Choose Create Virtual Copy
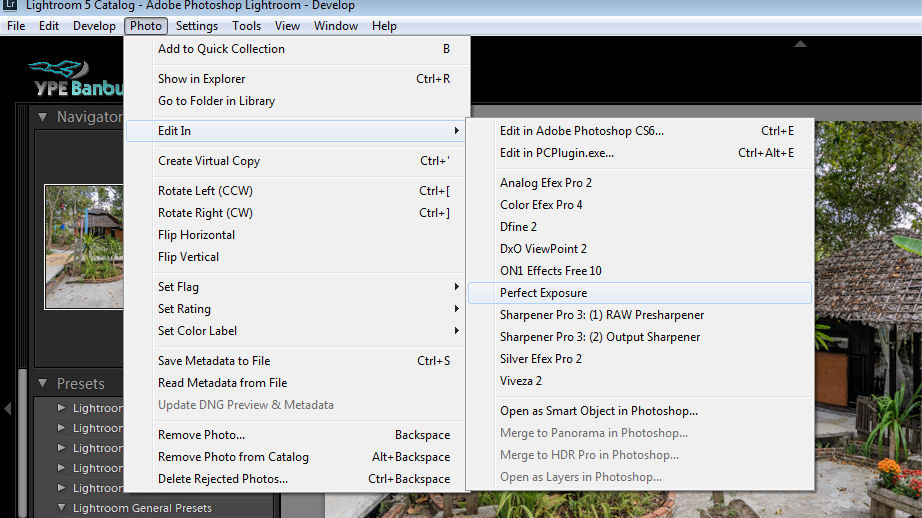Image resolution: width=922 pixels, height=518 pixels. coord(209,161)
